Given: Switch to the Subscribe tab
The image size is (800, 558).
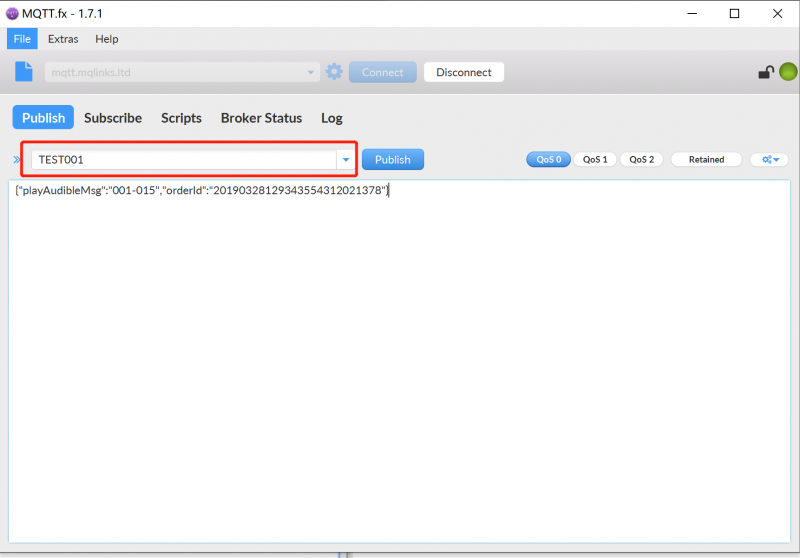Looking at the screenshot, I should click(x=113, y=118).
